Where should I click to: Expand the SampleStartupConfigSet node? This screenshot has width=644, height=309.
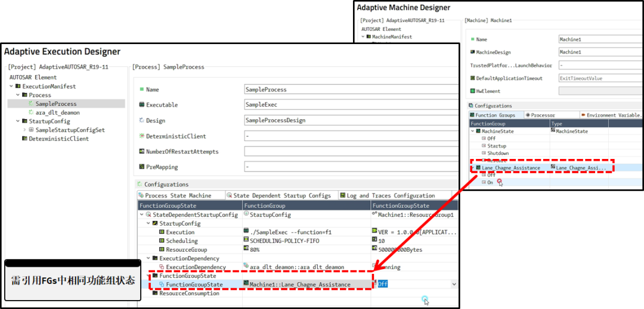click(x=24, y=130)
